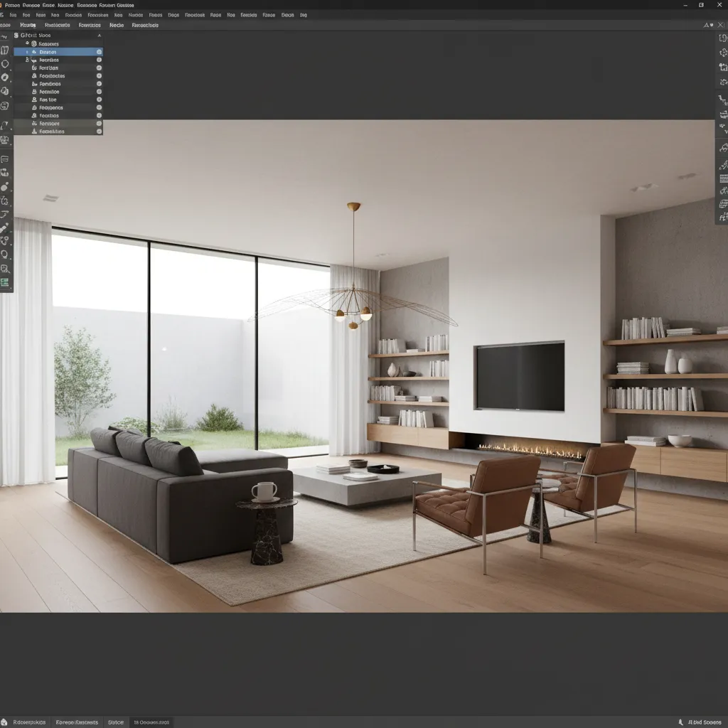The height and width of the screenshot is (728, 728).
Task: Select the 'Ras toe' row in the tree
Action: pyautogui.click(x=58, y=100)
